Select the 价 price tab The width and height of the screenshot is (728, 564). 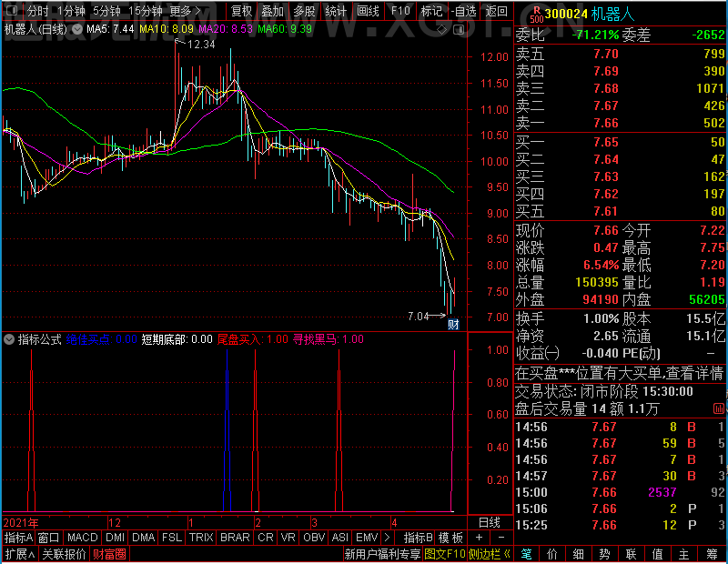pos(552,554)
